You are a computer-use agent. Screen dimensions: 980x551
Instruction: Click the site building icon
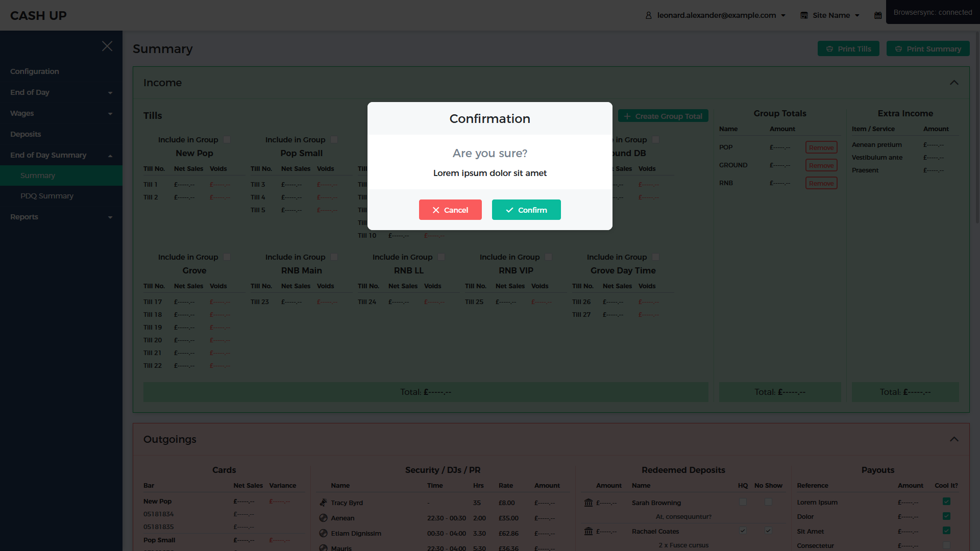pos(804,15)
